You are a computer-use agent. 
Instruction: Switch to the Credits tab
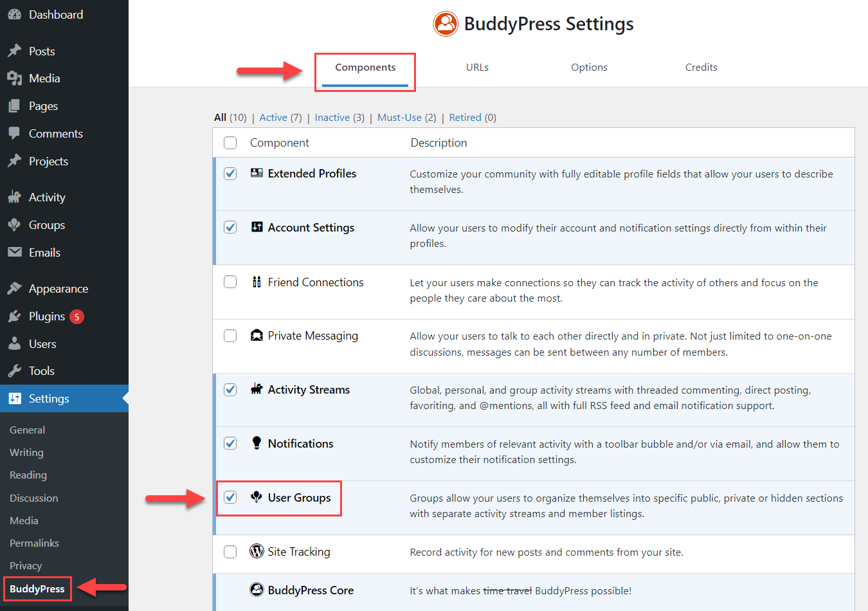(701, 68)
